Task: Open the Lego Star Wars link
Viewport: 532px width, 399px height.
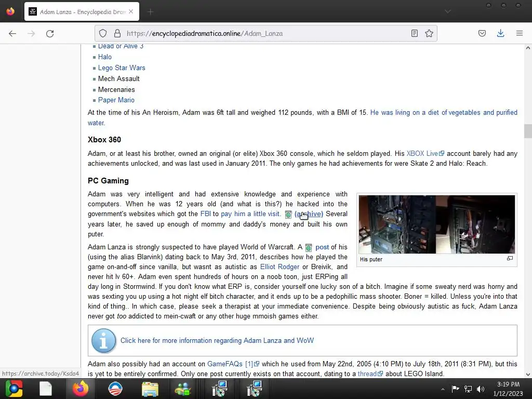Action: coord(122,68)
